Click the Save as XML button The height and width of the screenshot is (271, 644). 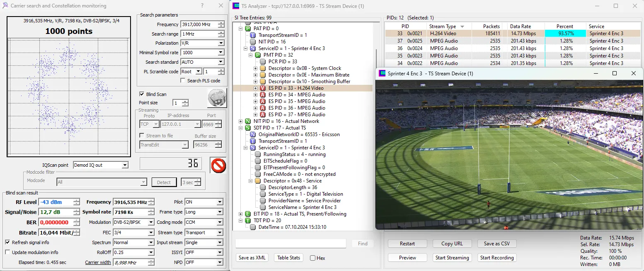point(252,258)
